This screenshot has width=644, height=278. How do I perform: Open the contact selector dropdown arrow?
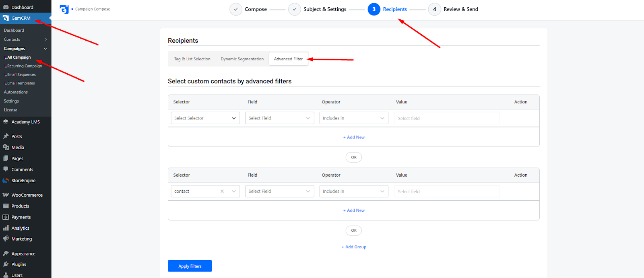click(x=234, y=191)
